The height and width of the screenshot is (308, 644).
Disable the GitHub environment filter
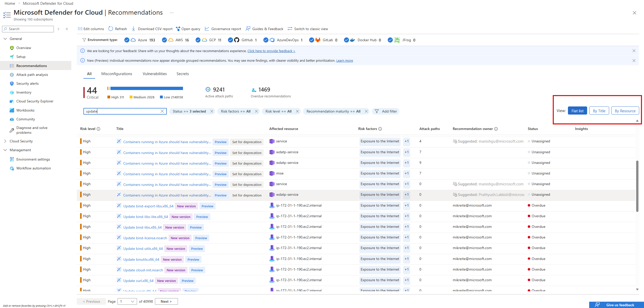click(230, 40)
